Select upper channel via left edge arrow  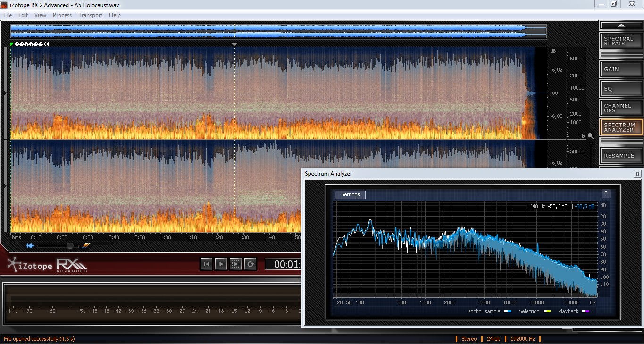(6, 93)
